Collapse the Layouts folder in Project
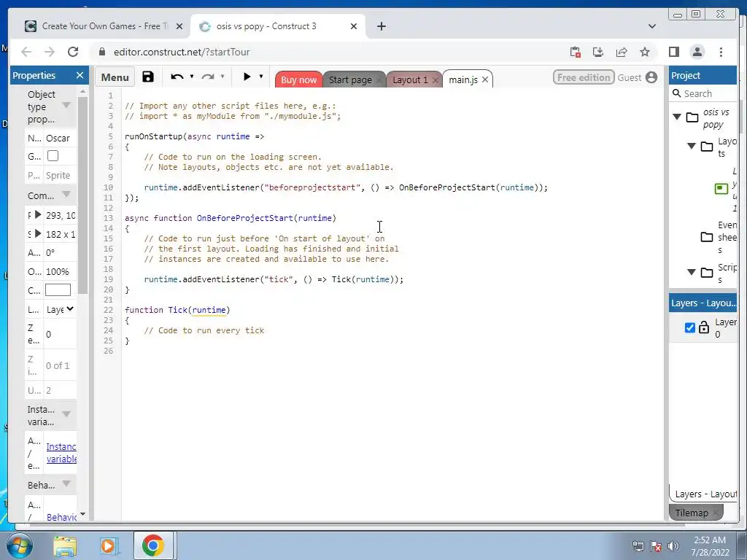 (x=692, y=146)
